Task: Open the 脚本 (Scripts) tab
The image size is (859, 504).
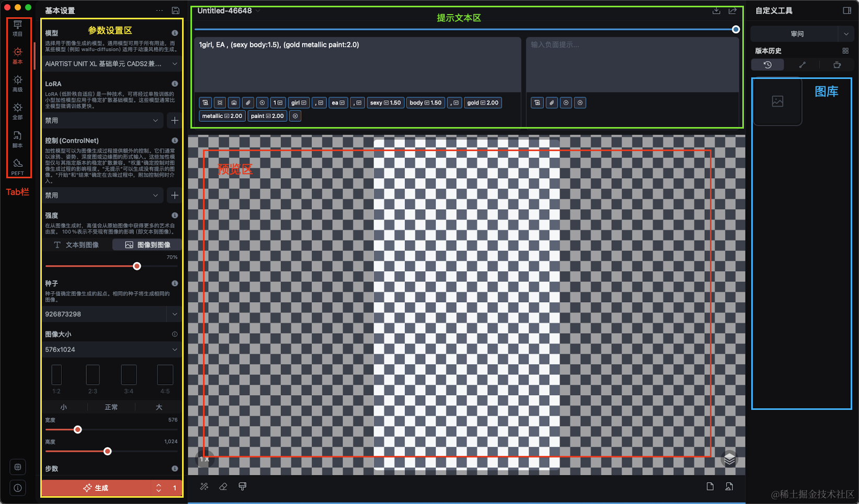Action: pos(18,139)
